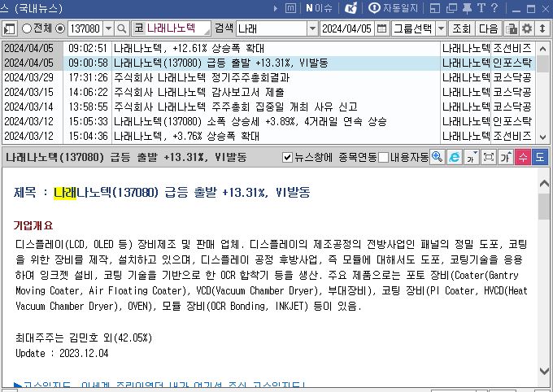Click the time cell 14:06:22
The image size is (553, 392).
[x=88, y=93]
